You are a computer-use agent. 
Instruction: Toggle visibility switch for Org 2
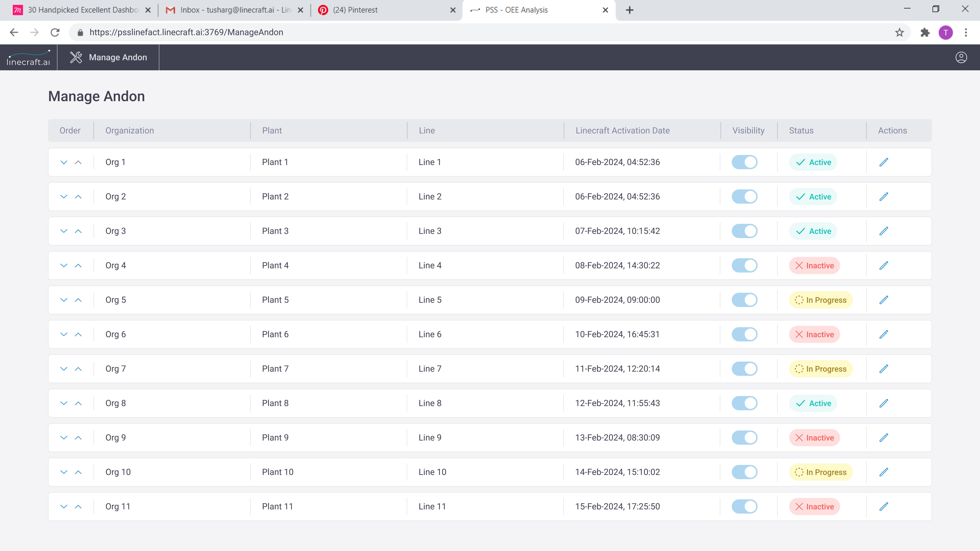(x=745, y=197)
